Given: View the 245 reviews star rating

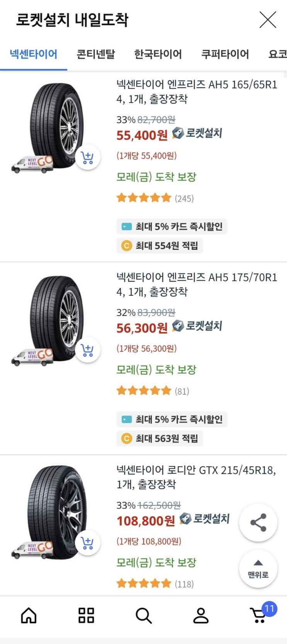Looking at the screenshot, I should point(155,198).
